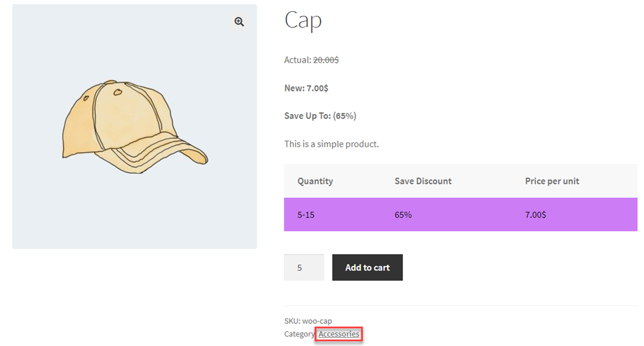
Task: Click the Quantity column header
Action: [x=315, y=181]
